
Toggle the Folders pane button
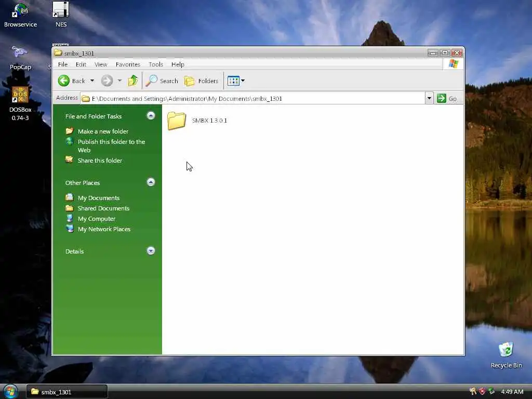[201, 81]
